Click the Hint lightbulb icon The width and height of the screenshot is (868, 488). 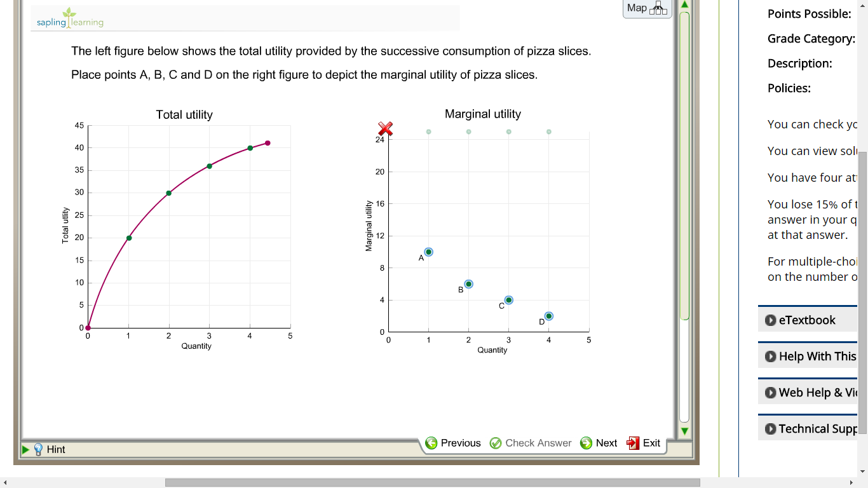click(x=39, y=449)
